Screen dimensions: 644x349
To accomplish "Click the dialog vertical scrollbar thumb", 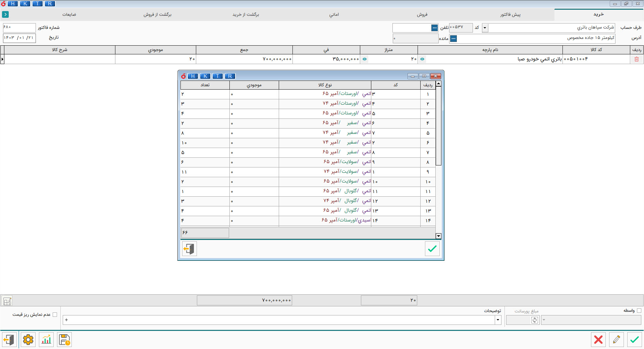I will pos(438,126).
